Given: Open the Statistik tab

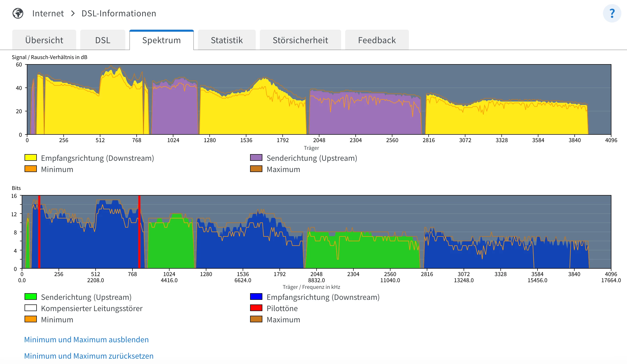Looking at the screenshot, I should 227,40.
